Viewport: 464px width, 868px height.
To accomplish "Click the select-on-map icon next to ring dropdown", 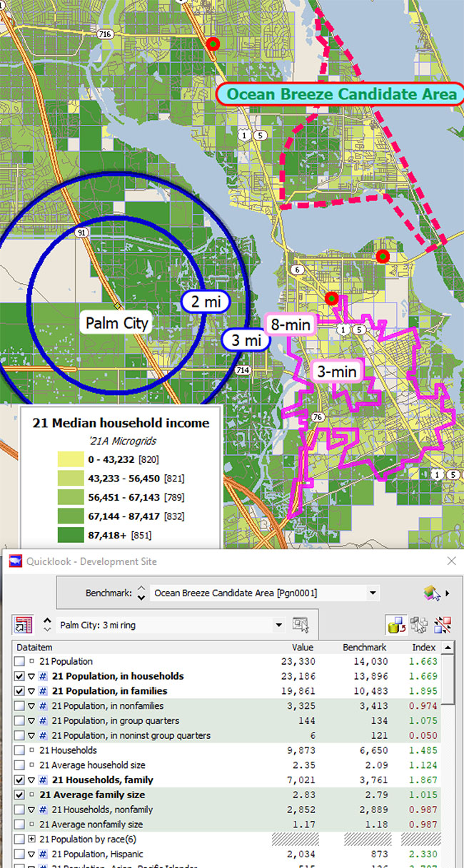I will click(301, 626).
